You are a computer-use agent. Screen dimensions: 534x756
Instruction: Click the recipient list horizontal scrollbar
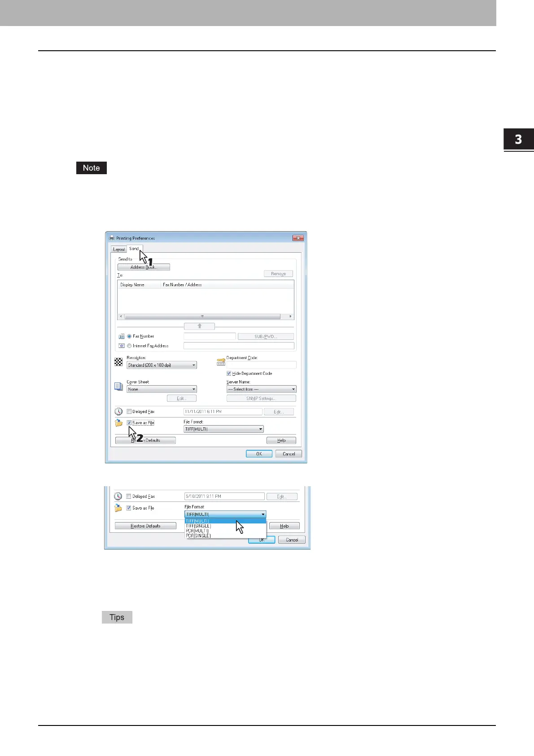coord(202,316)
